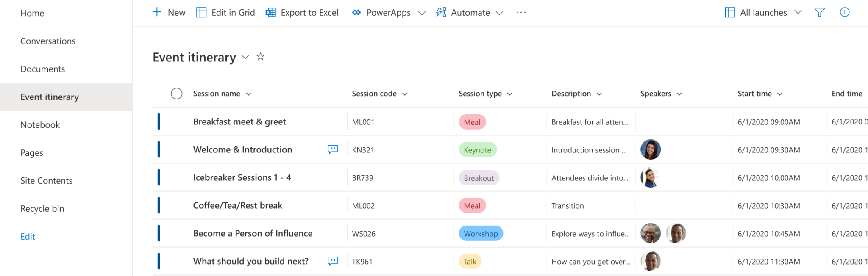Open comments on What should you build next
The width and height of the screenshot is (868, 276).
pos(333,261)
